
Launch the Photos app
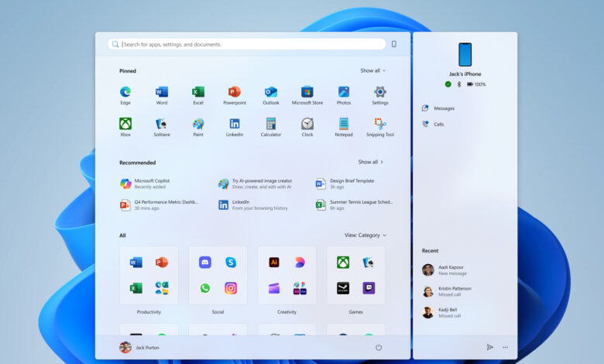point(344,94)
